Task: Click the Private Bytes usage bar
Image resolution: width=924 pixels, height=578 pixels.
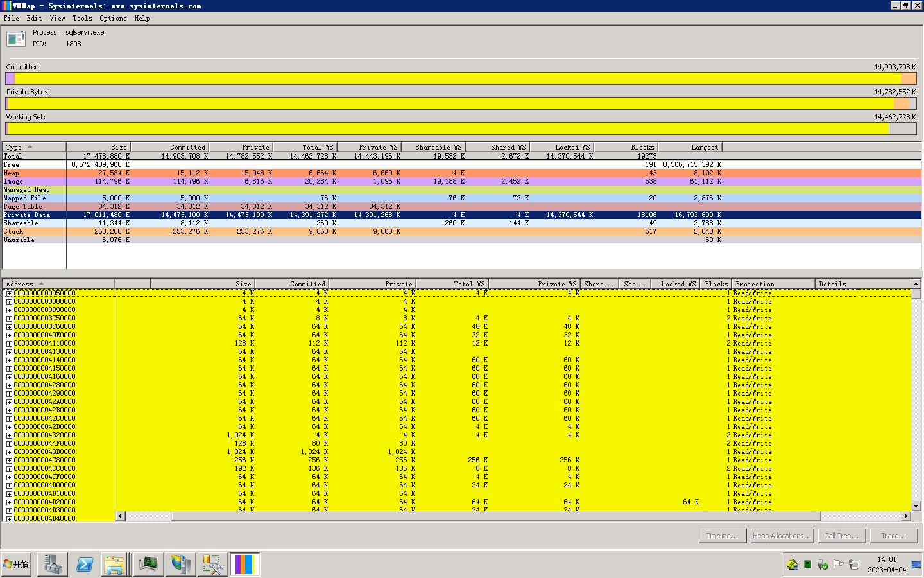Action: [x=461, y=103]
